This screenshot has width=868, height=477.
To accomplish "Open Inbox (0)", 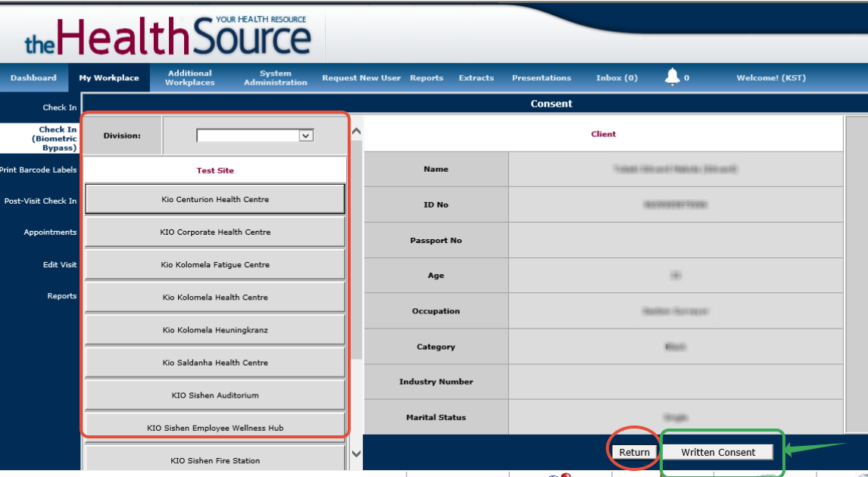I will 617,78.
